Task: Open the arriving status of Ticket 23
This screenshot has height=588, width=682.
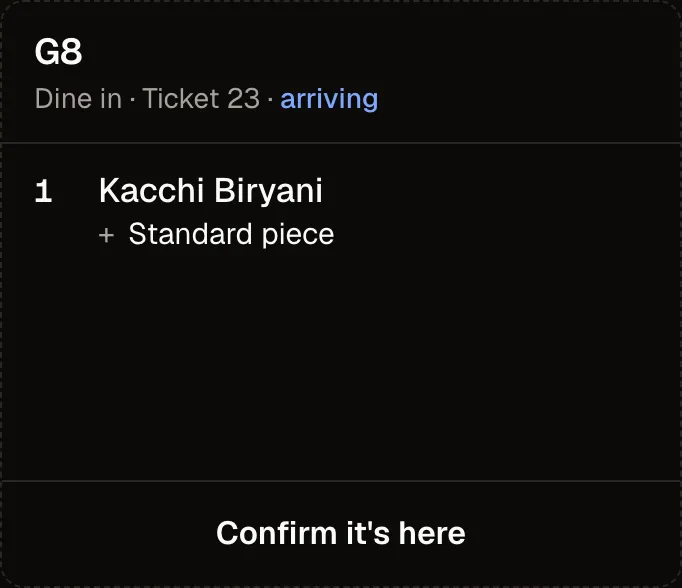Action: click(x=329, y=99)
